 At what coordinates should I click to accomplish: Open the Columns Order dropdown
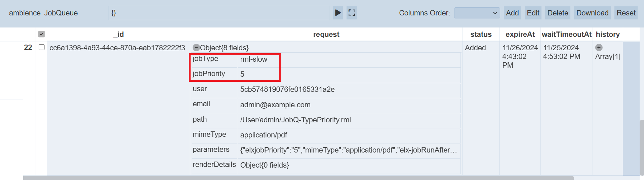tap(477, 13)
